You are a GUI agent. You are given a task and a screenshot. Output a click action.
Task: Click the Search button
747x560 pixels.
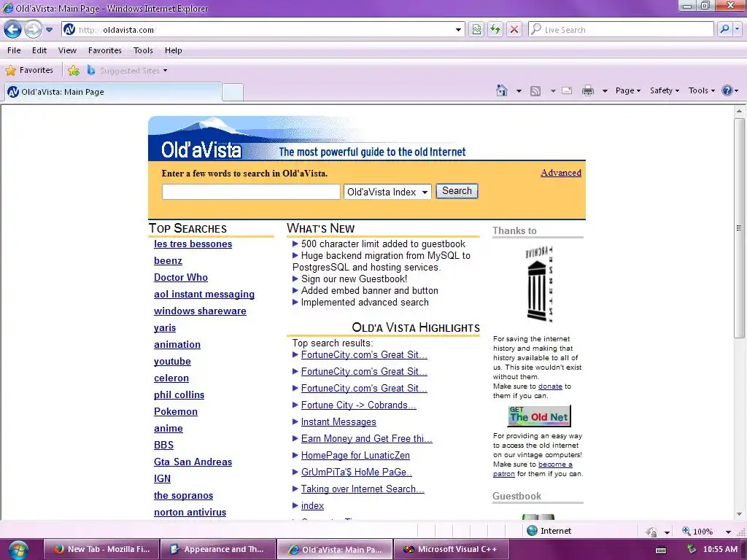pos(457,191)
